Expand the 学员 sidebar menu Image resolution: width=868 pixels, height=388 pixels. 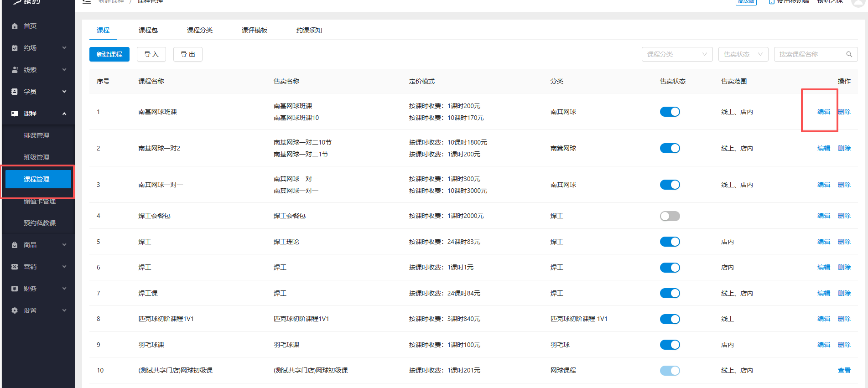64,92
